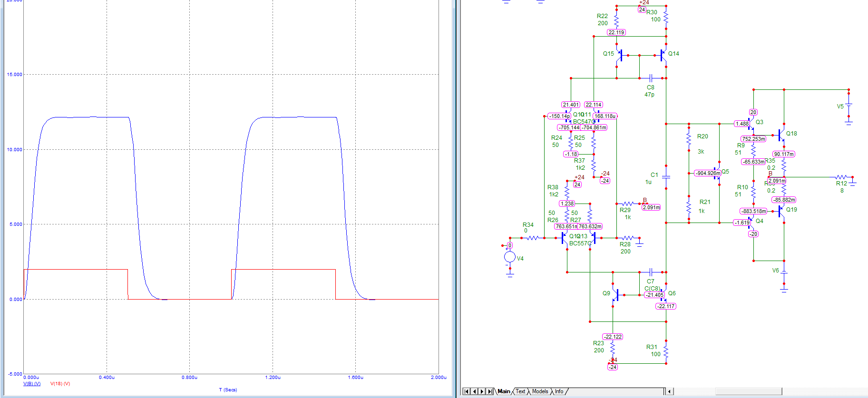This screenshot has height=398, width=868.
Task: Select output transistor Q19 symbol
Action: (x=781, y=211)
